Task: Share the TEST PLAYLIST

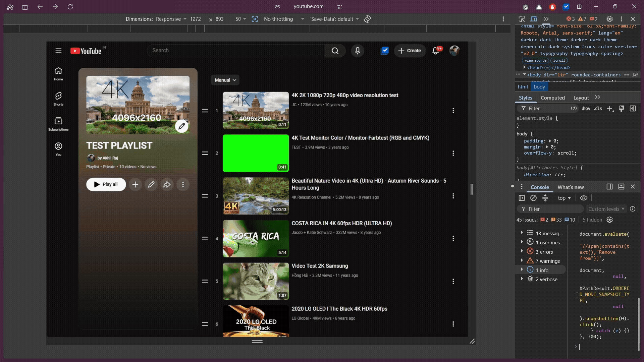Action: coord(167,184)
